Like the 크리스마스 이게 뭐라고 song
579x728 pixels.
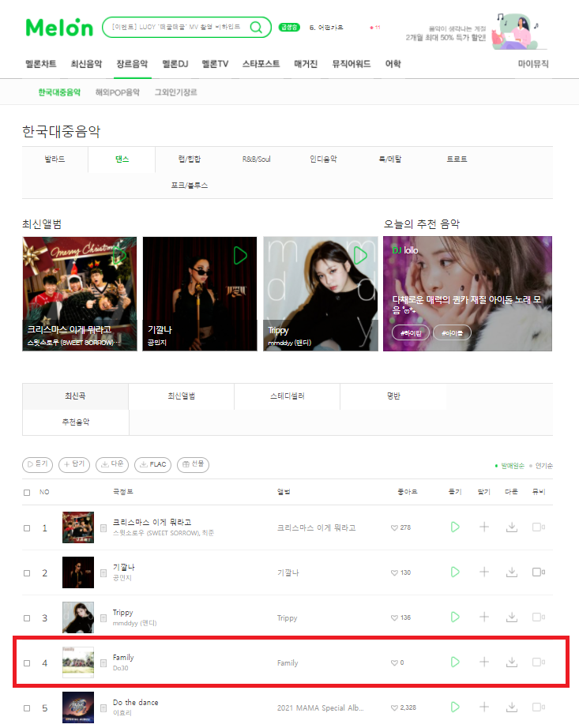pyautogui.click(x=395, y=527)
